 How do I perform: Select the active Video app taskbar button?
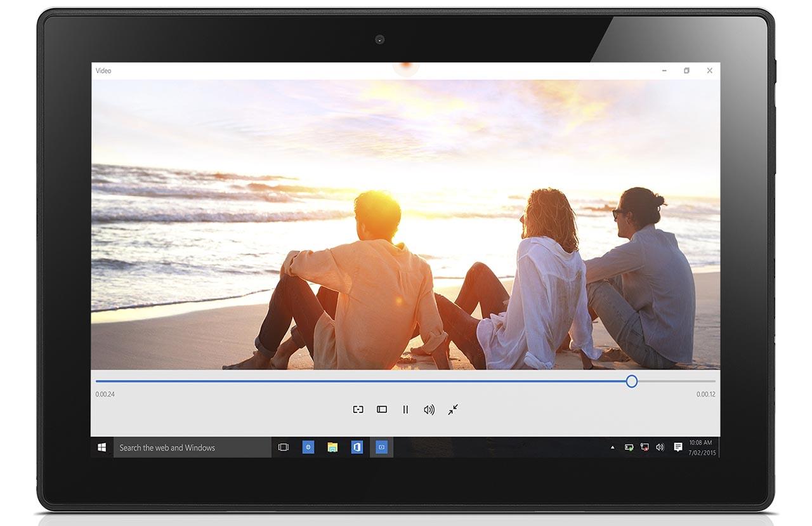pos(381,447)
